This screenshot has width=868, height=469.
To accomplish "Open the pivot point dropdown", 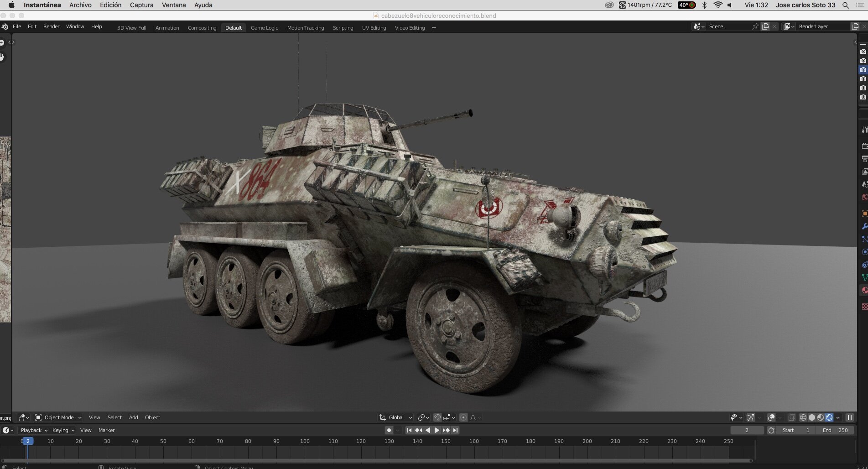I will pos(424,417).
